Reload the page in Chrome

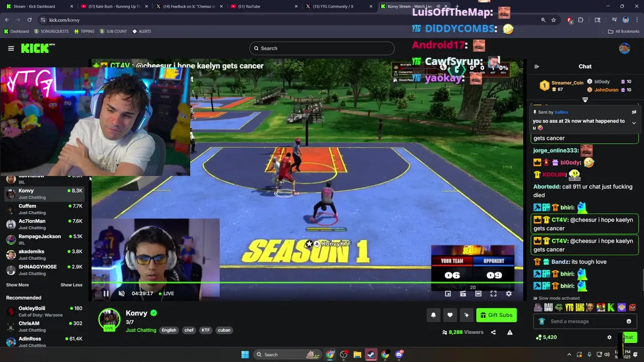tap(29, 20)
